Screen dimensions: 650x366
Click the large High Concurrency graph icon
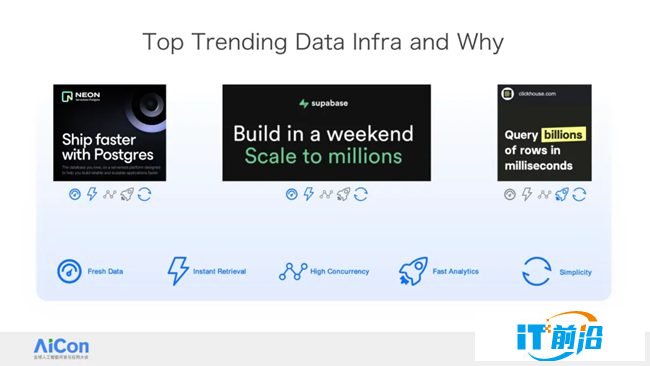[x=293, y=271]
